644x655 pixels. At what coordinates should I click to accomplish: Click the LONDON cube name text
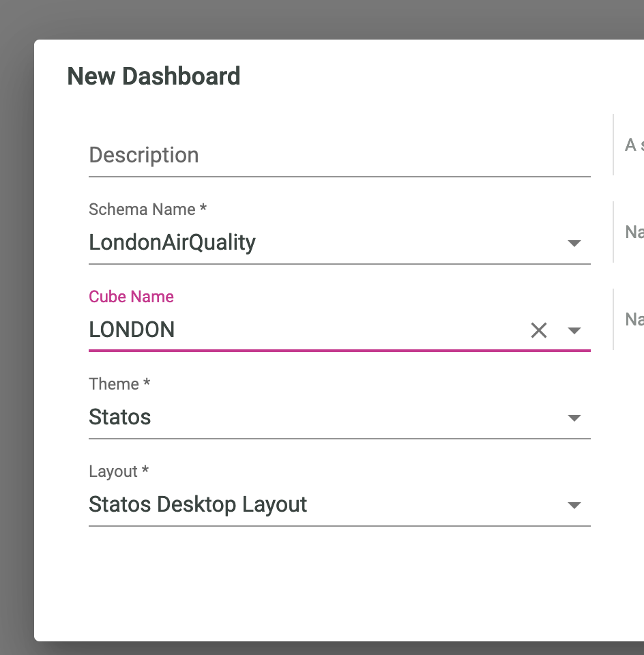(132, 330)
